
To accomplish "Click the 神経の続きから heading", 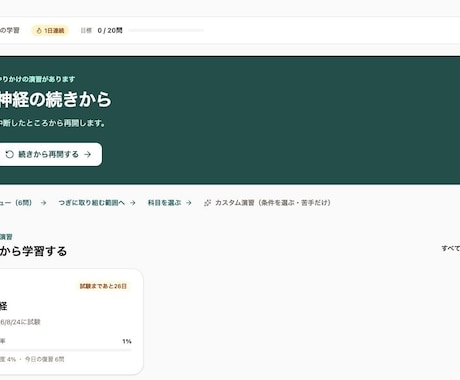I will 55,99.
